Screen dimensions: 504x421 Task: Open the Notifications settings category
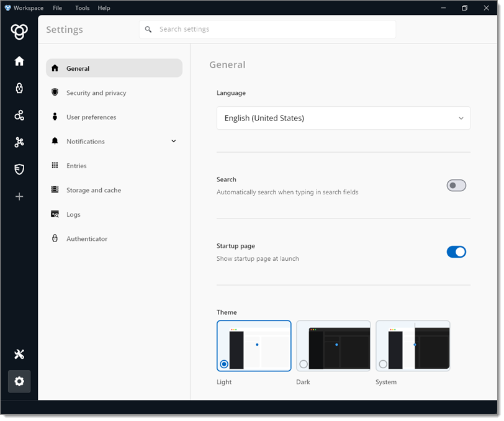point(114,141)
